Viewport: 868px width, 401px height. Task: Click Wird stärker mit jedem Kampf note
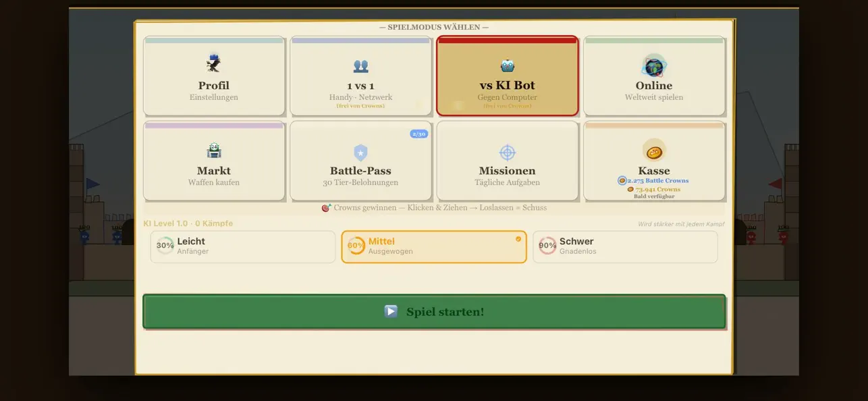pos(681,224)
